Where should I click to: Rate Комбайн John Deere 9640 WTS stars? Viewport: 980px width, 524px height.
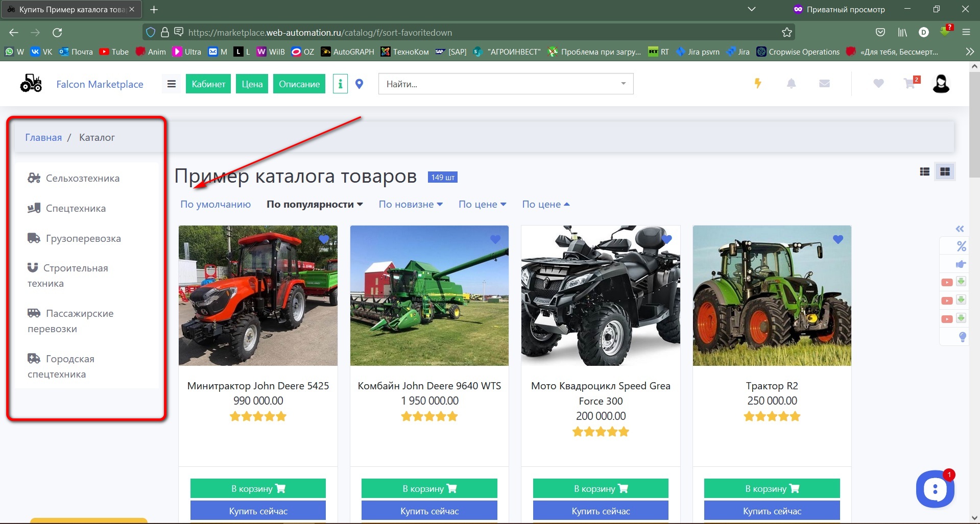coord(429,416)
